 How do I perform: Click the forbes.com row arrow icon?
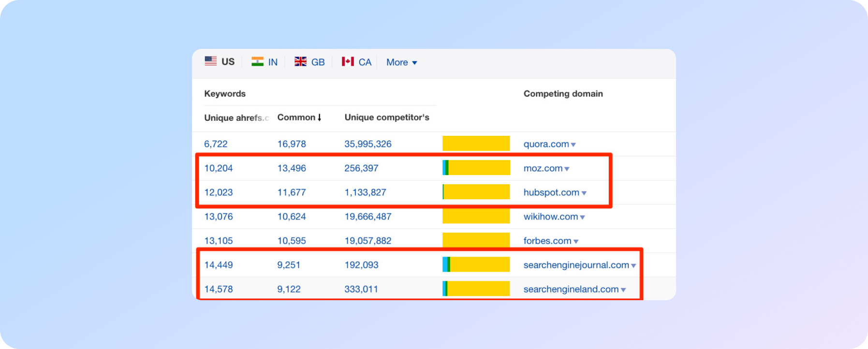[576, 241]
